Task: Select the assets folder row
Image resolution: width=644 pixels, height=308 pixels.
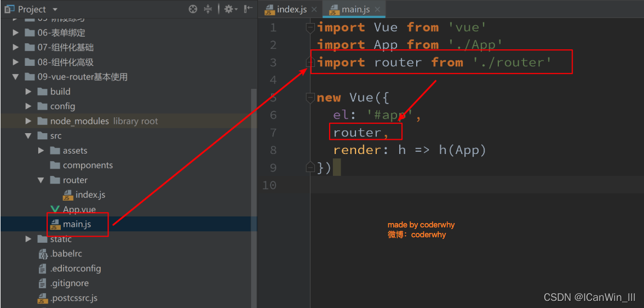Action: coord(129,151)
